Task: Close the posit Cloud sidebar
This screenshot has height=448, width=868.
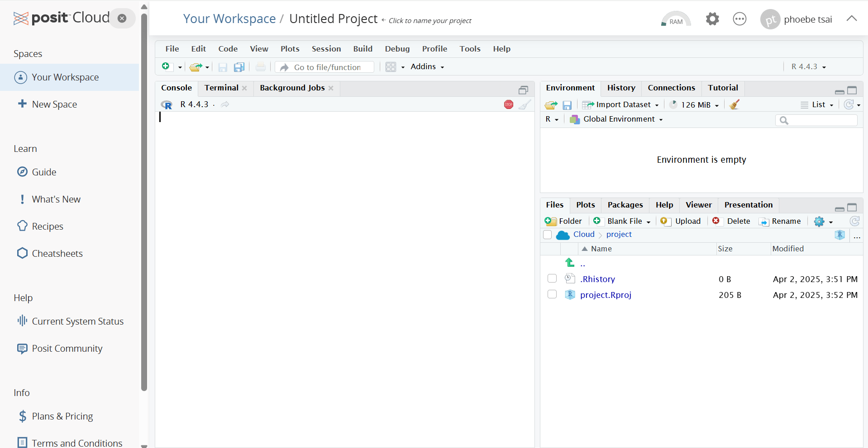Action: tap(122, 18)
